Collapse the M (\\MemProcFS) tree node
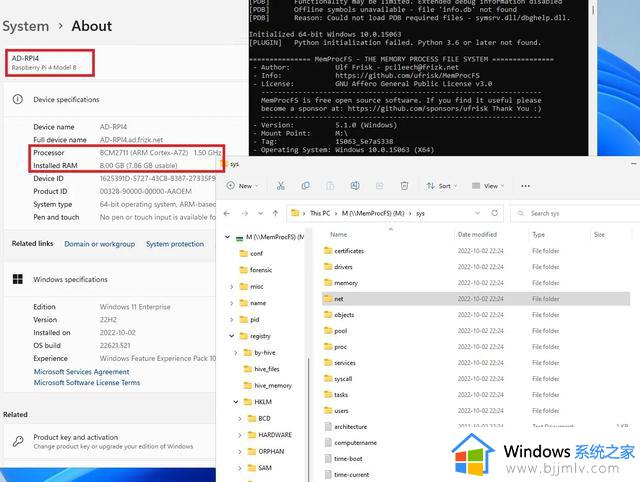640x482 pixels. (x=227, y=237)
